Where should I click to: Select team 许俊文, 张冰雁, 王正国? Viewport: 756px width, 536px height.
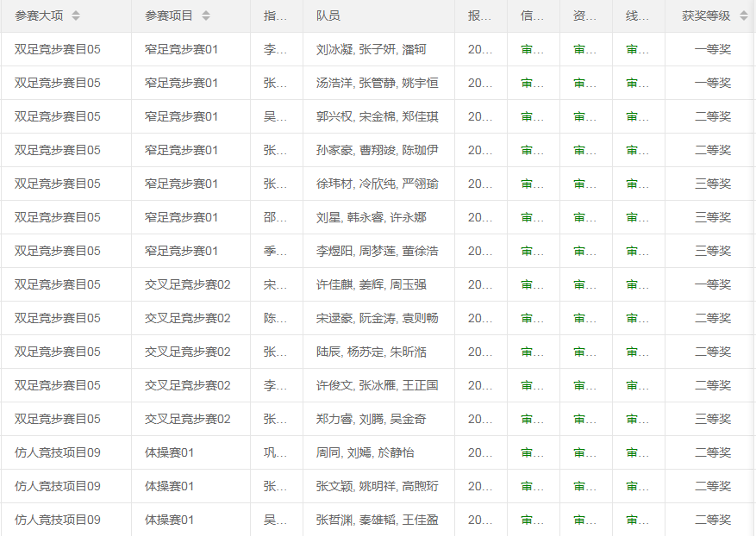pos(377,386)
